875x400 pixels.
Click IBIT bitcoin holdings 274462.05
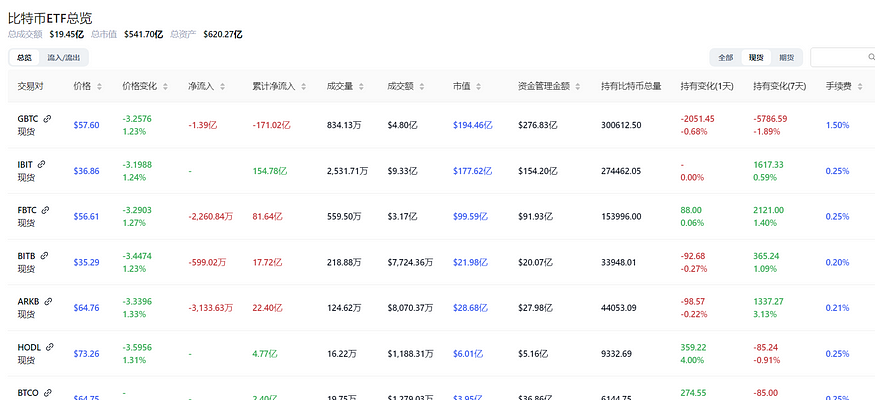(x=621, y=171)
